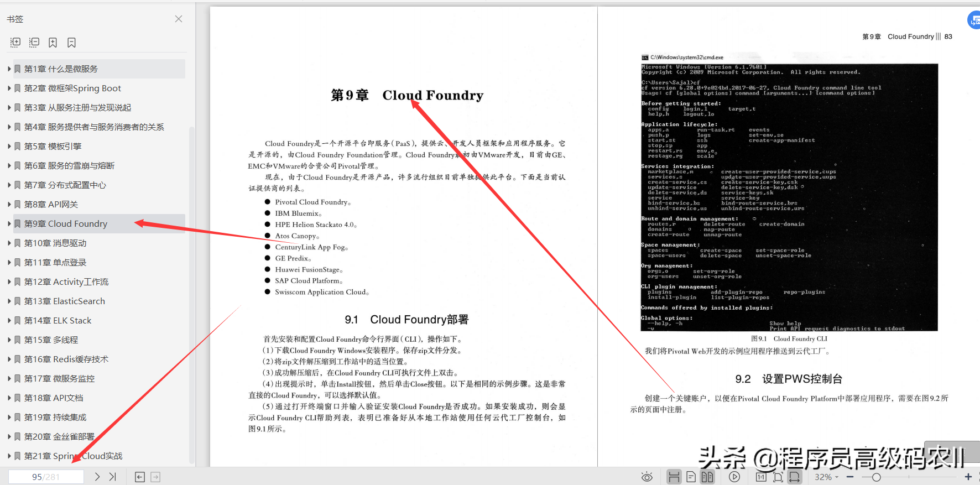Click figure caption 图9.1 Cloud Foundry CLI
980x485 pixels.
(789, 339)
